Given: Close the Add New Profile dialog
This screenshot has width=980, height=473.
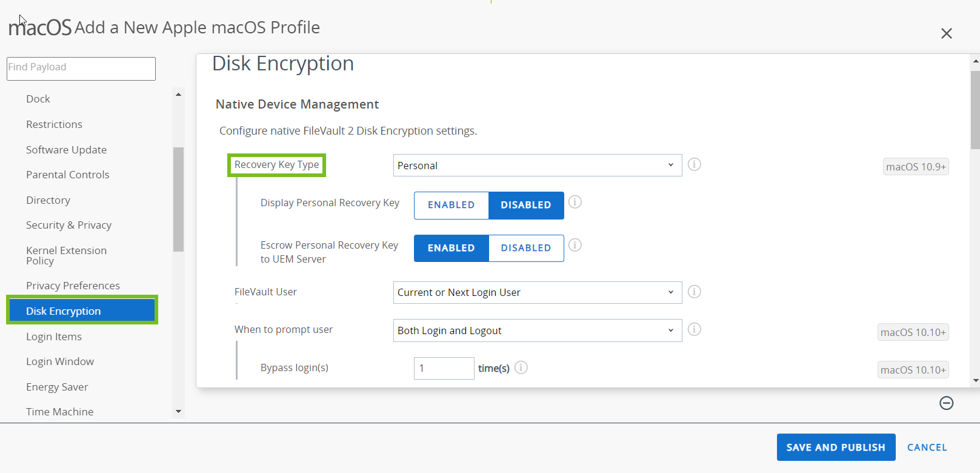Looking at the screenshot, I should 947,33.
